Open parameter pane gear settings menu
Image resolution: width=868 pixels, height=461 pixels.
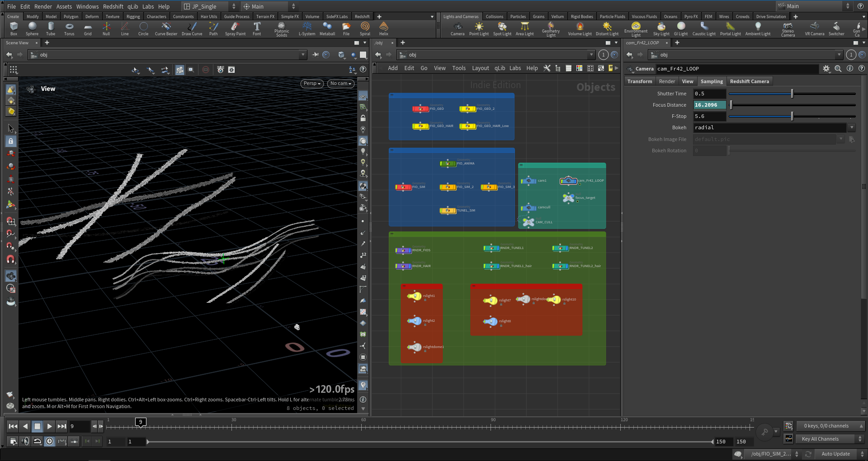coord(826,69)
